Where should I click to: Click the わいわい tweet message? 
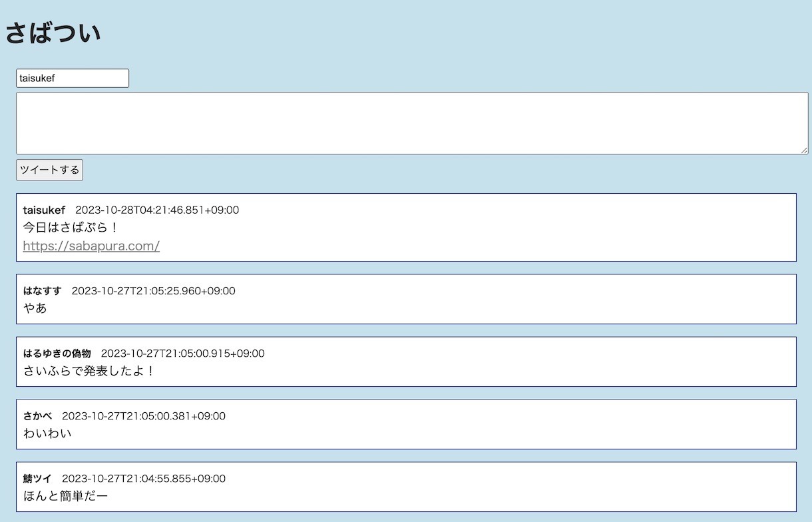point(47,433)
